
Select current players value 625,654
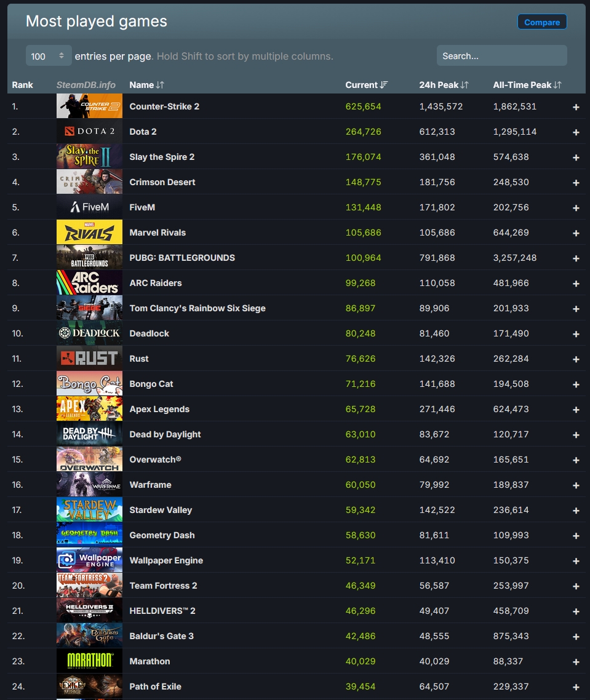[x=363, y=106]
